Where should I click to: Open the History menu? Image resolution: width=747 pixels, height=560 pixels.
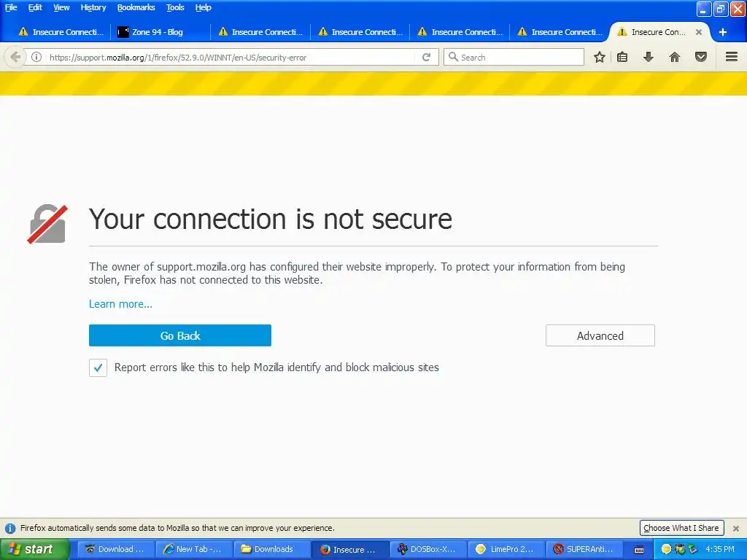tap(93, 7)
